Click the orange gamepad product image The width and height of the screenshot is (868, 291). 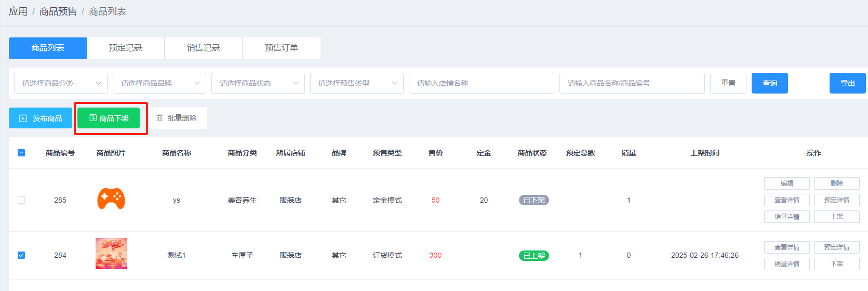[x=111, y=199]
